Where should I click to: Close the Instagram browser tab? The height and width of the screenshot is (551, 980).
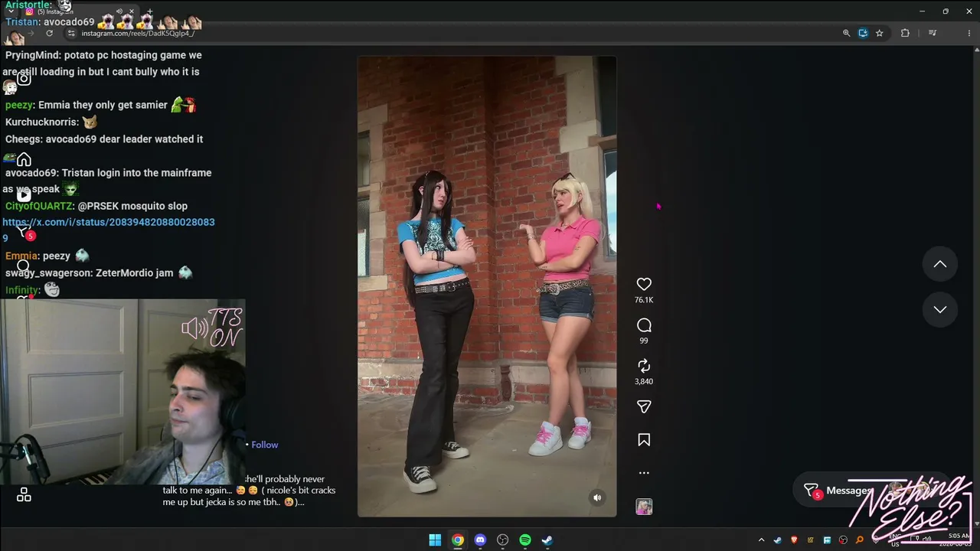(x=131, y=11)
